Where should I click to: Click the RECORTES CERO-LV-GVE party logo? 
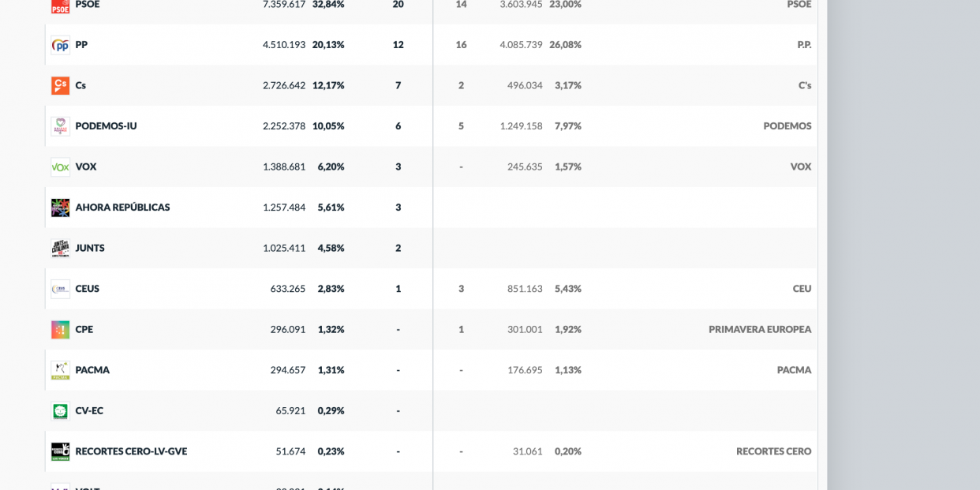tap(60, 451)
